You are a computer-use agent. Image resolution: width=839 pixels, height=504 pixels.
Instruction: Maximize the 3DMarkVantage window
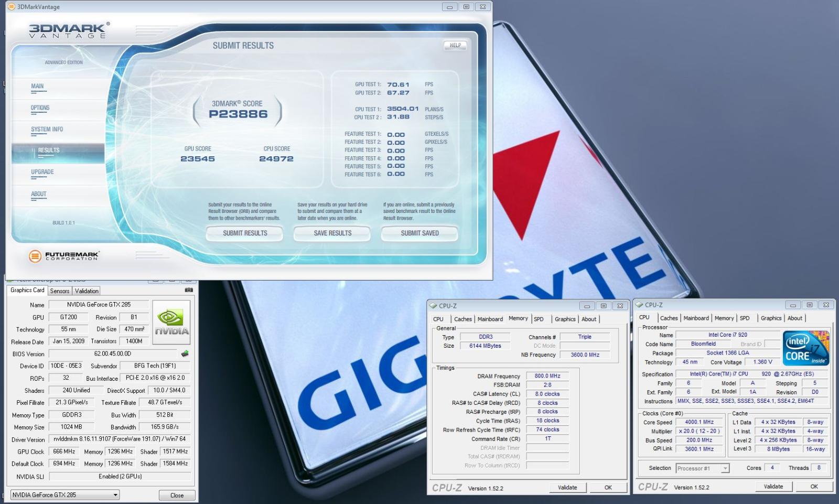point(466,7)
